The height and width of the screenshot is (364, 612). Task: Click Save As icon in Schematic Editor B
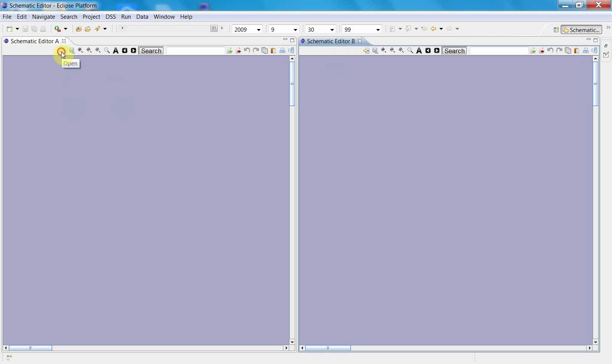[x=375, y=50]
